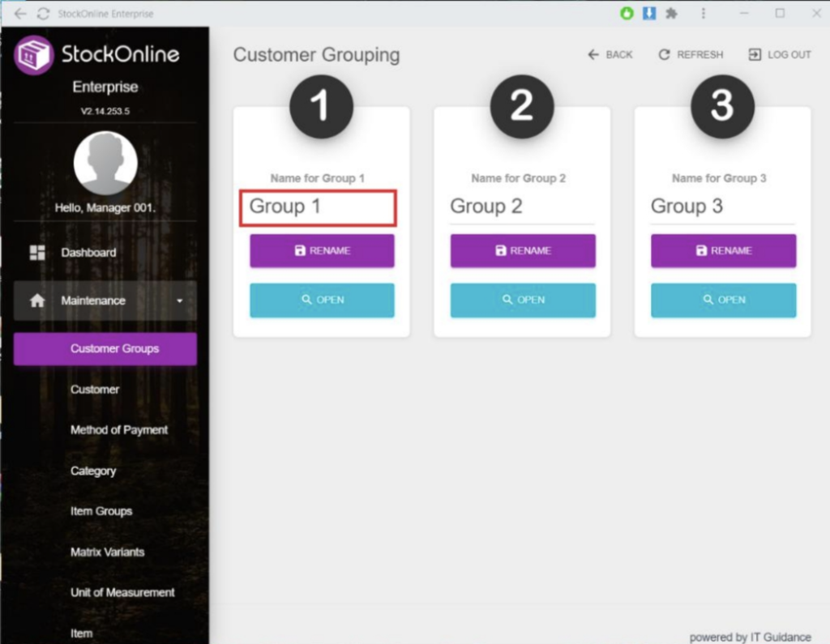
Task: Click the Group 1 name input field
Action: (318, 207)
